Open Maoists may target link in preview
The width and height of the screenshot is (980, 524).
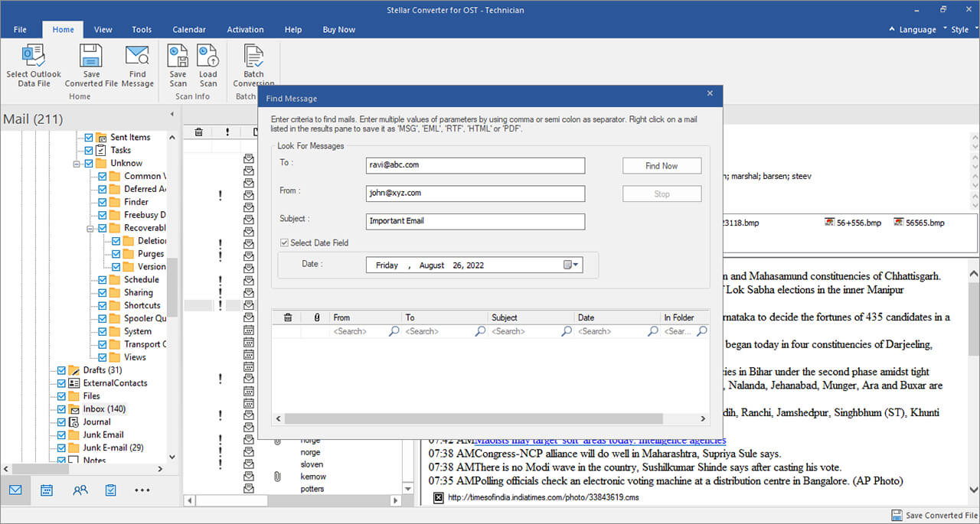(x=601, y=441)
